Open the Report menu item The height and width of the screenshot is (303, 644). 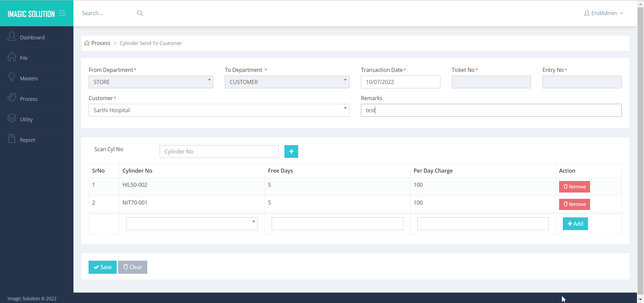click(x=37, y=139)
